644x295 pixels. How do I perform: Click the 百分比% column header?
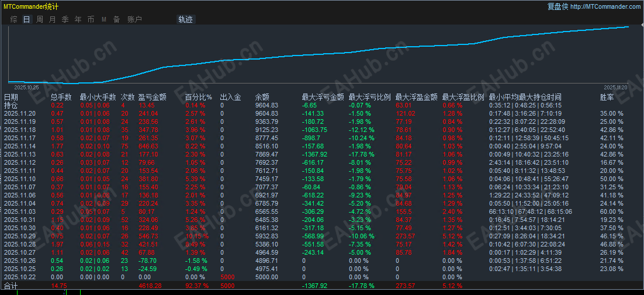[x=199, y=97]
